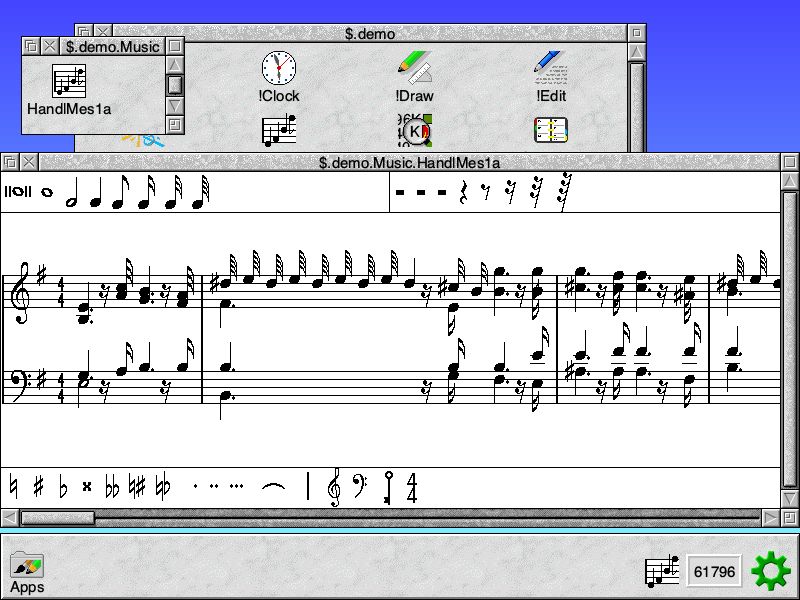Select the hemidemisemiquaver rest symbol

[565, 192]
